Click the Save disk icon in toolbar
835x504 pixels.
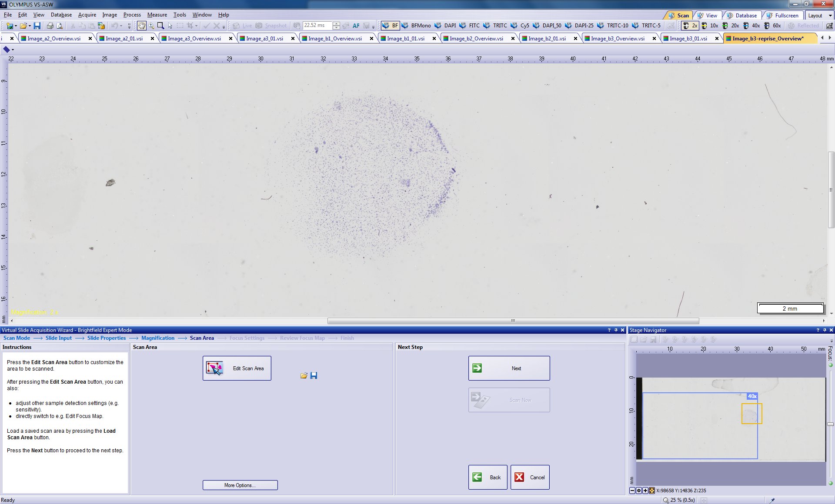click(x=37, y=26)
